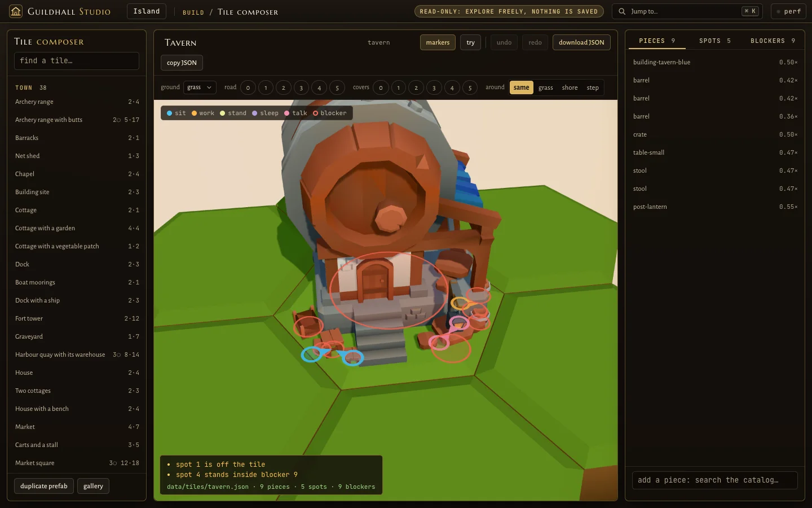This screenshot has height=508, width=812.
Task: Click the undo button
Action: [504, 42]
